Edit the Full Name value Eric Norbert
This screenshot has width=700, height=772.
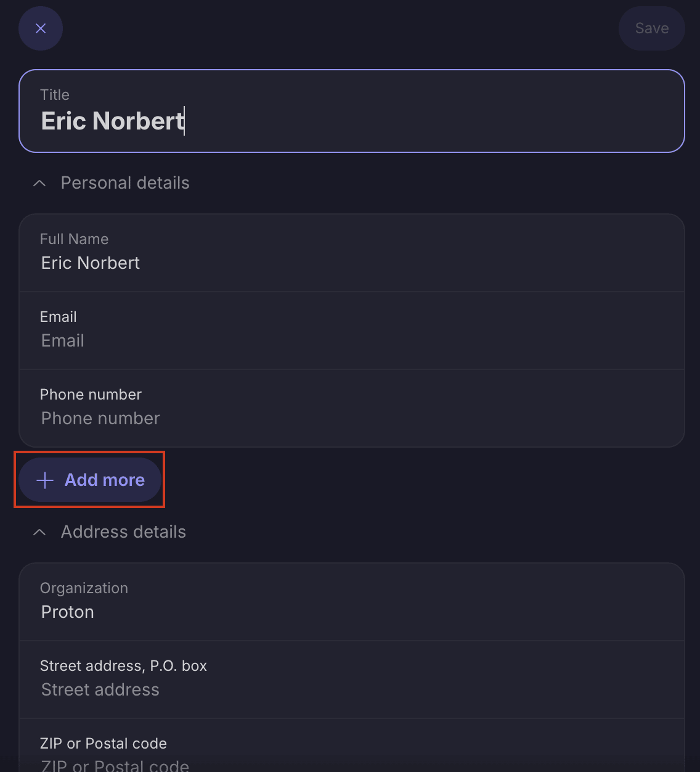click(91, 263)
